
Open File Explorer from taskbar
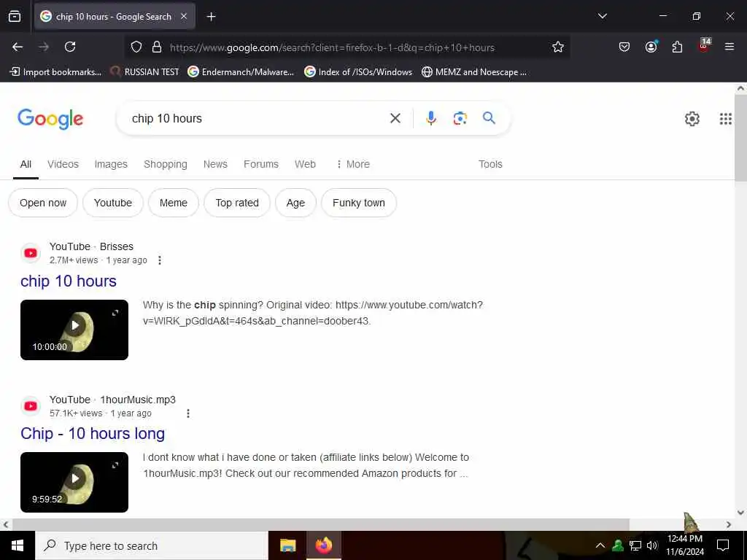[287, 545]
